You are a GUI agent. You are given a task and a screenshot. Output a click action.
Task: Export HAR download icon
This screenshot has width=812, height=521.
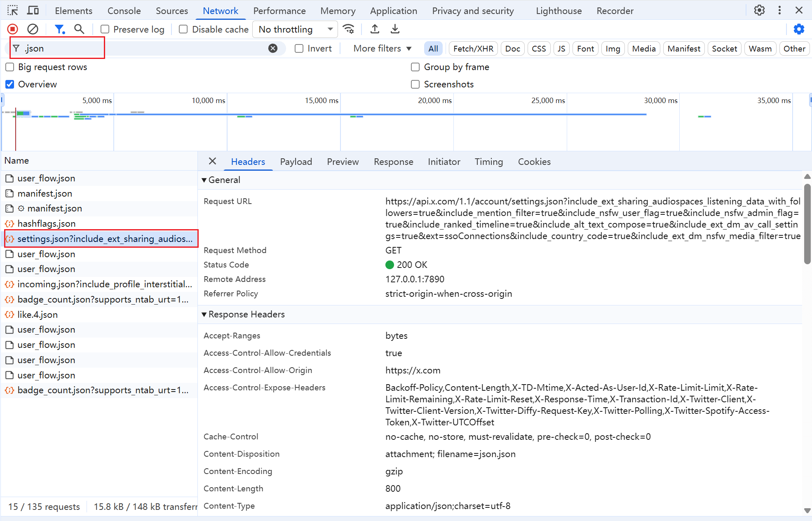coord(395,29)
